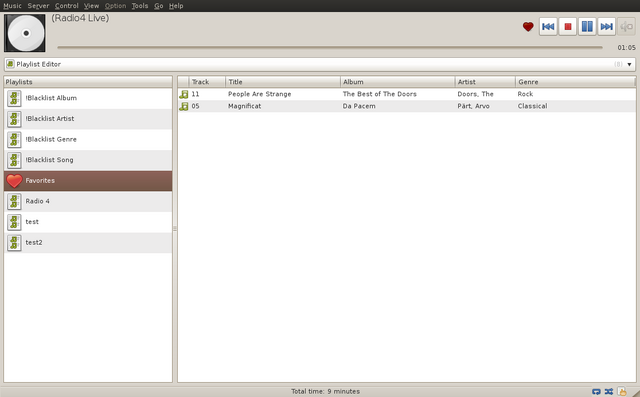Viewport: 640px width, 397px height.
Task: Sort by the Album column header
Action: [x=397, y=82]
